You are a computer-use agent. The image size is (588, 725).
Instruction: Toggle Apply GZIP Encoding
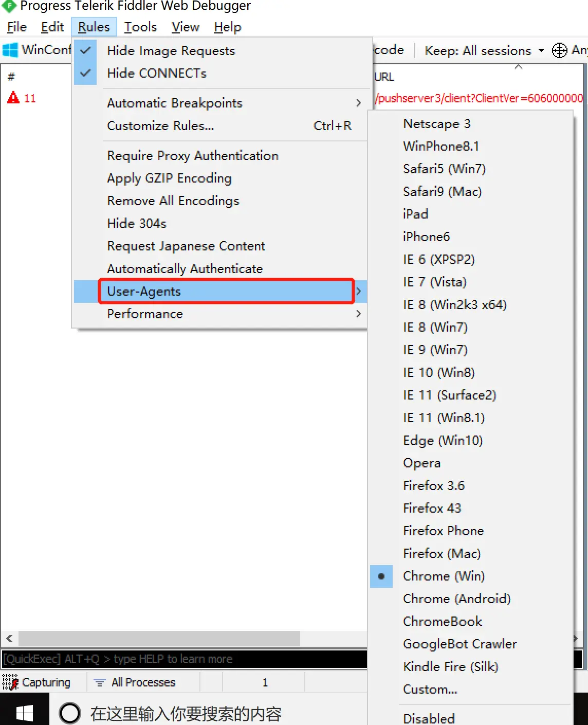(220, 178)
